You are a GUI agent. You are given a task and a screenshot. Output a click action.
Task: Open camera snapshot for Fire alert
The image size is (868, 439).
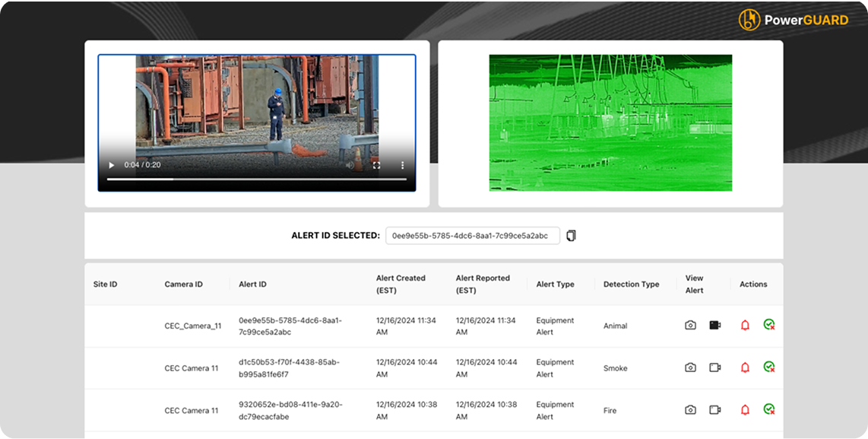click(x=690, y=410)
